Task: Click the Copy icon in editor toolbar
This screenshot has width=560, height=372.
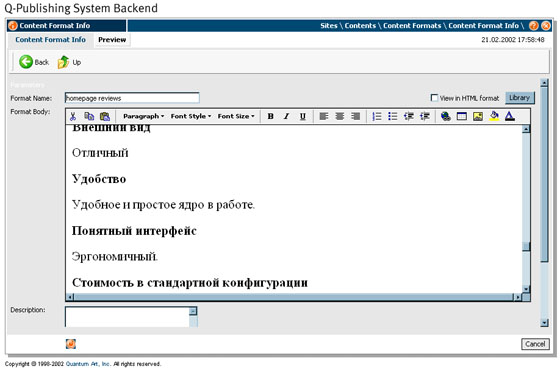Action: (x=89, y=116)
